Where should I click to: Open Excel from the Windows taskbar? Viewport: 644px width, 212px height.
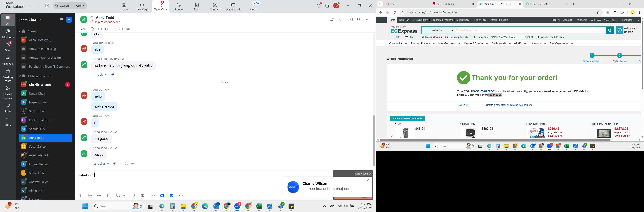click(259, 206)
